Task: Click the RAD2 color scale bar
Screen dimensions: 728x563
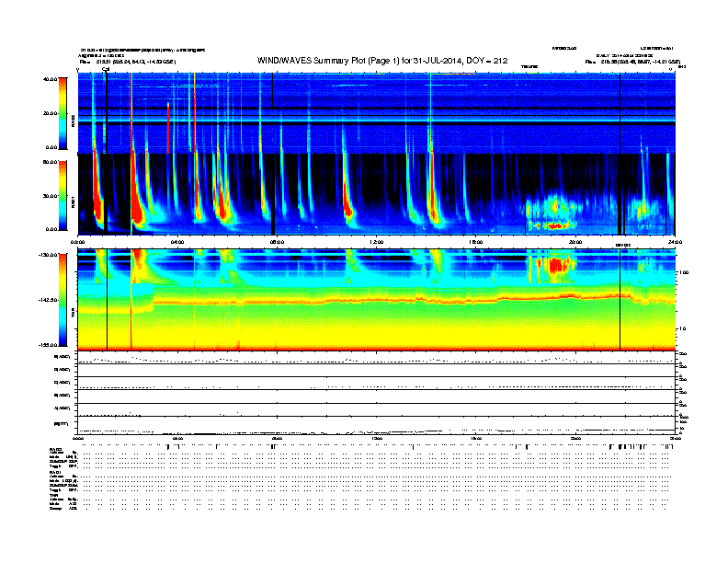Action: [63, 113]
